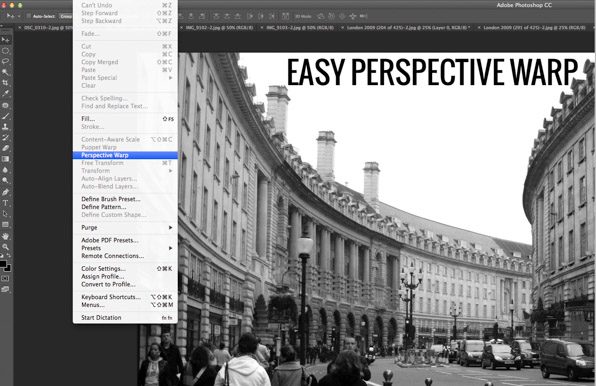Select the Lasso tool
This screenshot has width=596, height=386.
(5, 61)
